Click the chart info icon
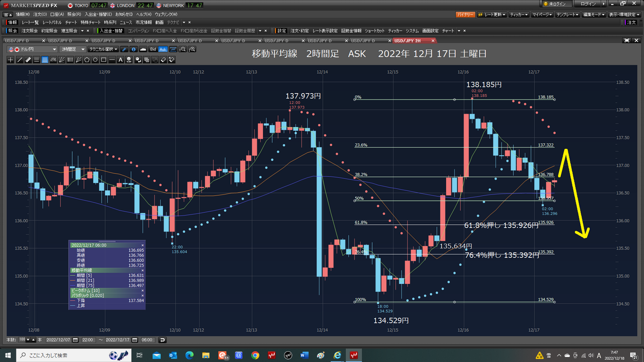This screenshot has width=644, height=362. coord(133,49)
